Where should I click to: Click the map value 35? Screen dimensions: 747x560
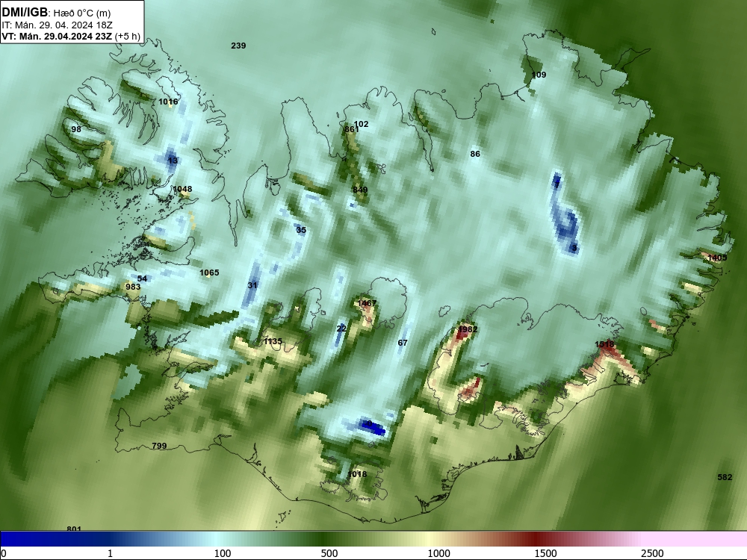click(301, 231)
